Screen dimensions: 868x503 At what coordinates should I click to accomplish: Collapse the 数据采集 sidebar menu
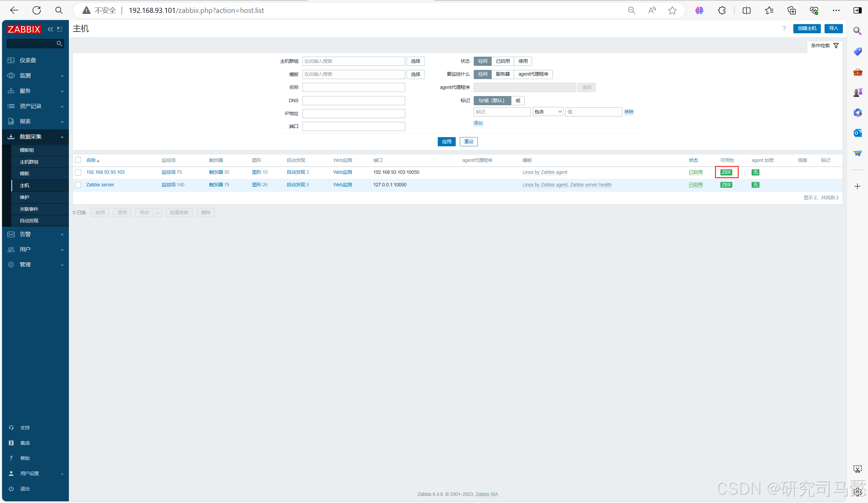click(35, 137)
